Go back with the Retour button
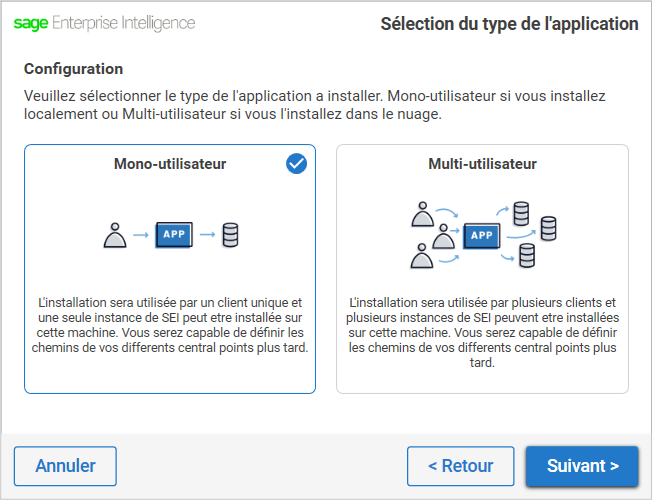Viewport: 652px width, 500px height. point(461,466)
